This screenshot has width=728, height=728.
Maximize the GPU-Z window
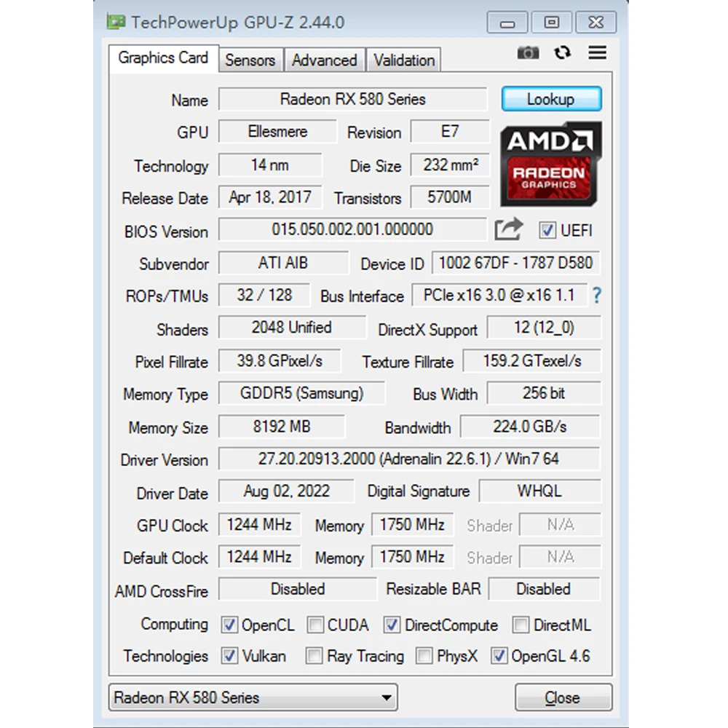(552, 23)
